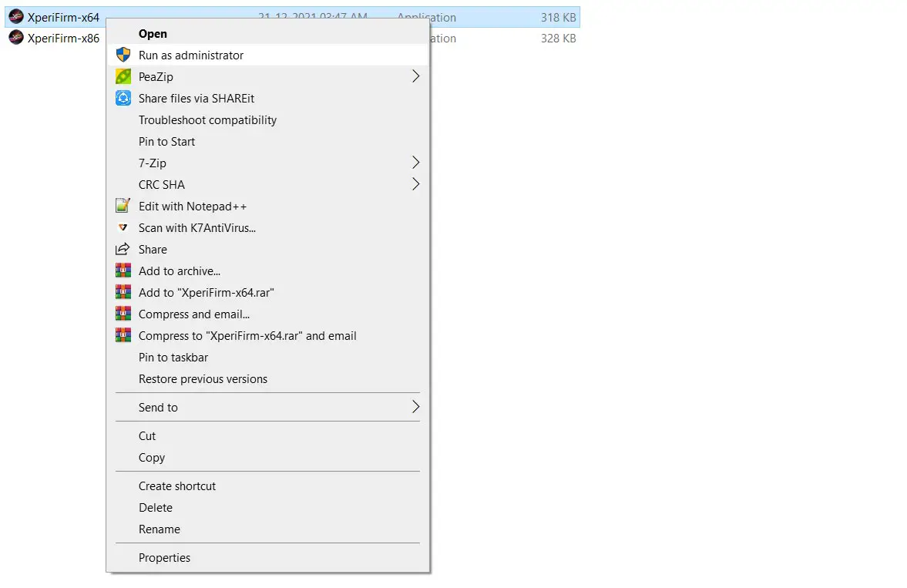Screen dimensions: 907x588
Task: Choose Pin to Start
Action: 268,141
